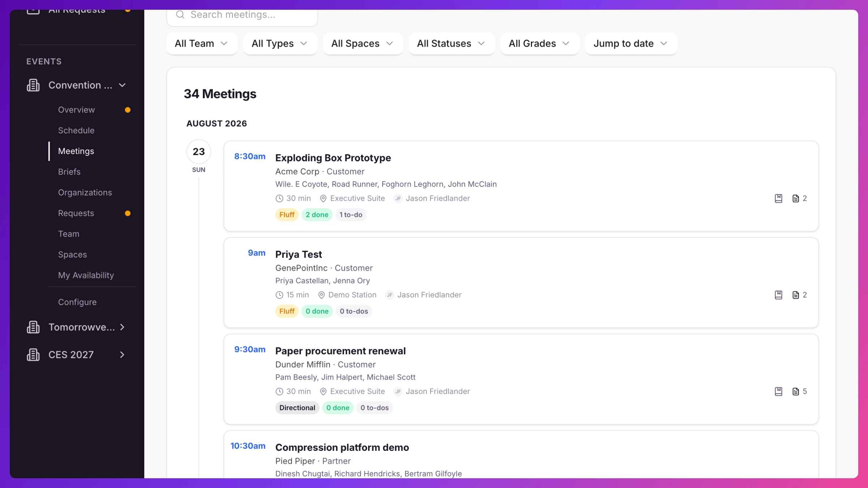
Task: Click the CES 2027 building icon
Action: coord(33,355)
